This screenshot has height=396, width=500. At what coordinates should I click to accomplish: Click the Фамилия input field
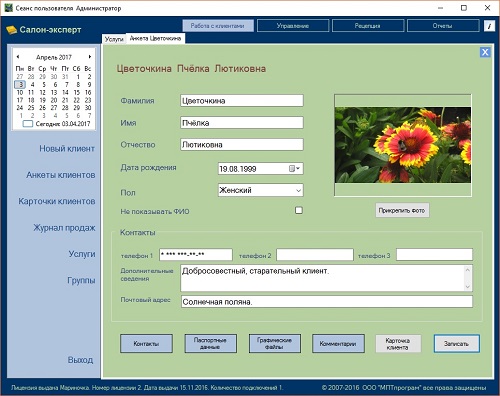[242, 101]
